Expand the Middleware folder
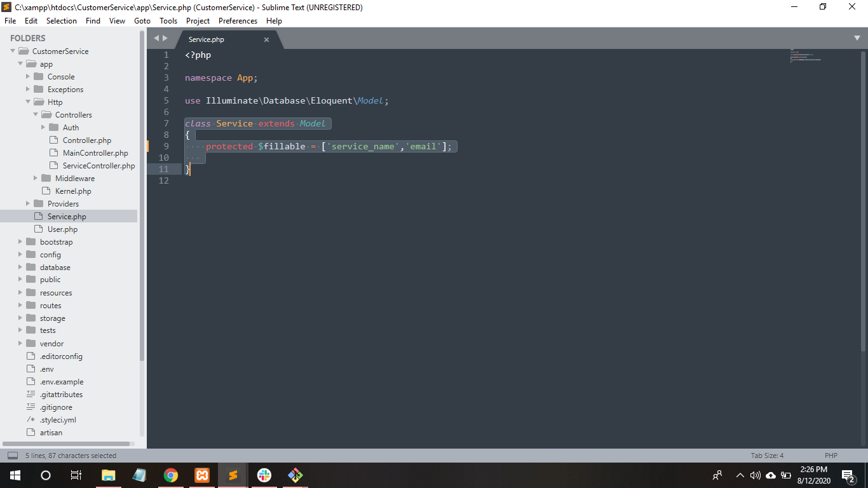868x488 pixels. point(36,179)
